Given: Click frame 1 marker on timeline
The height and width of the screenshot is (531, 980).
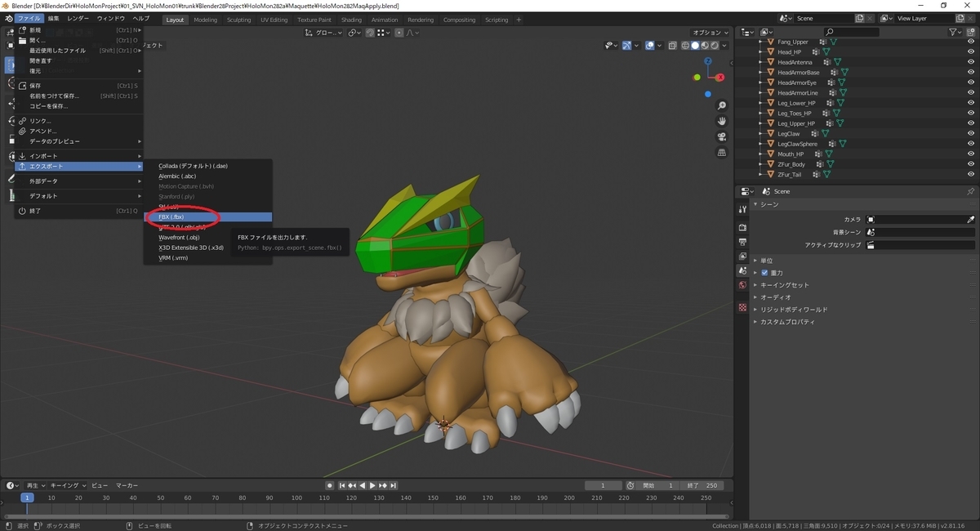Looking at the screenshot, I should click(x=27, y=498).
